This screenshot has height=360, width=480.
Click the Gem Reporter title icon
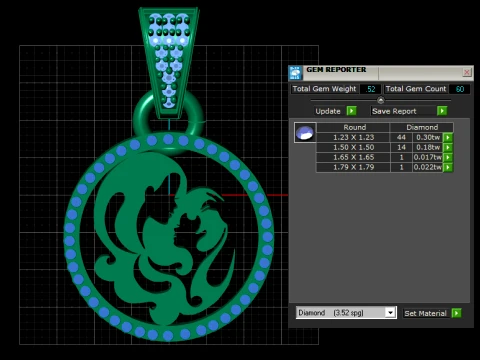[295, 73]
